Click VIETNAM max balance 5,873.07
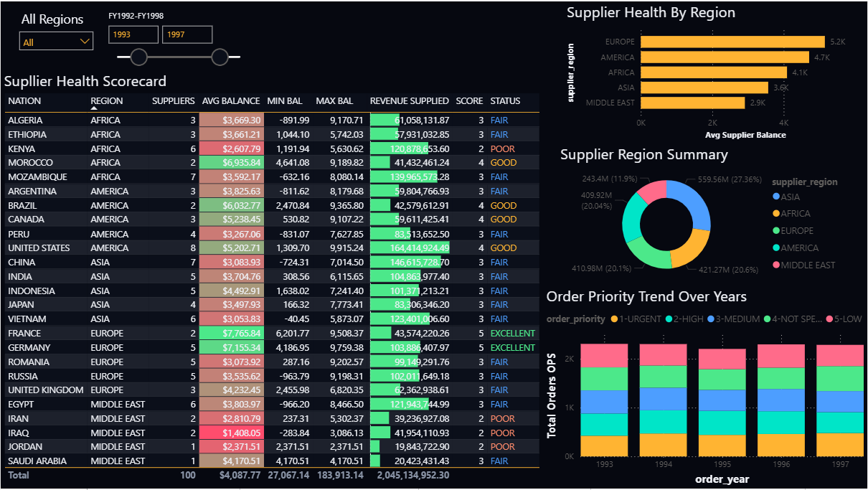The width and height of the screenshot is (868, 490). [x=347, y=319]
